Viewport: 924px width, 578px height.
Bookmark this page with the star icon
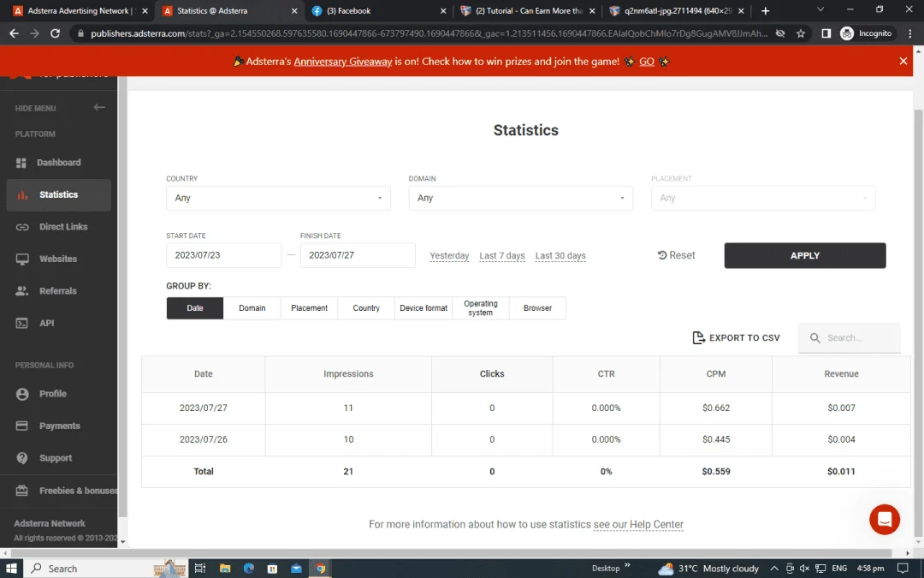click(x=800, y=33)
